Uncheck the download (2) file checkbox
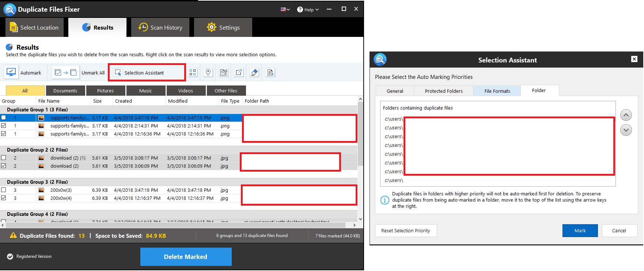The image size is (644, 271). coord(4,166)
